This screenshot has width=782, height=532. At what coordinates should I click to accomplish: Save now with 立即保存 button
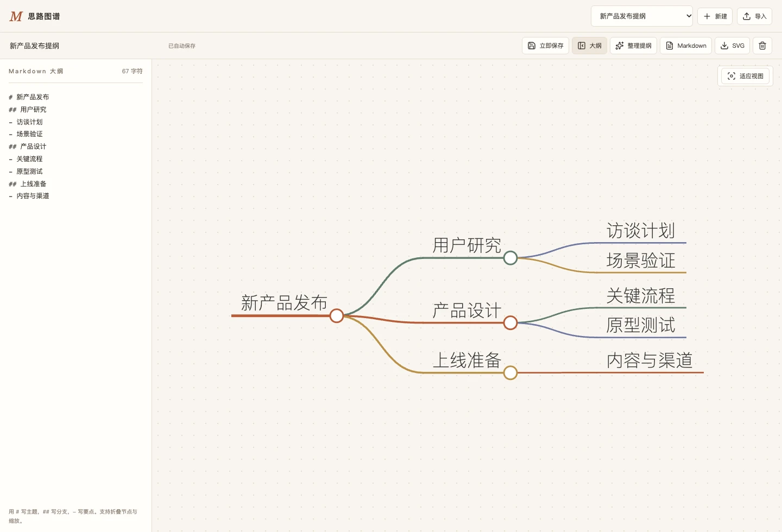coord(545,46)
